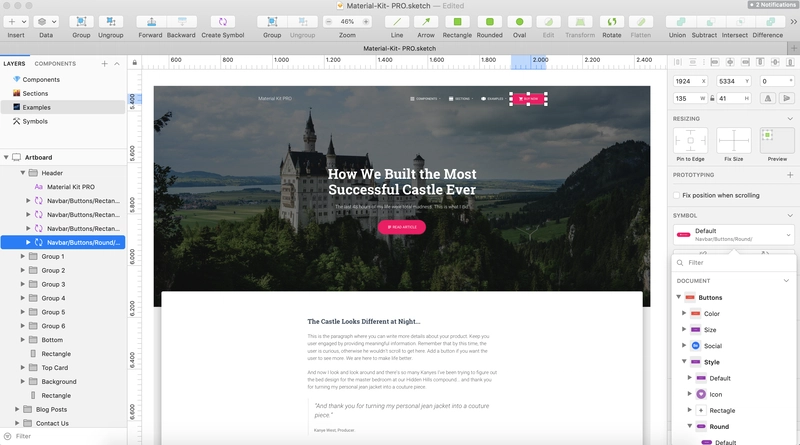This screenshot has width=800, height=445.
Task: Collapse the Buttons symbol folder
Action: pyautogui.click(x=679, y=297)
